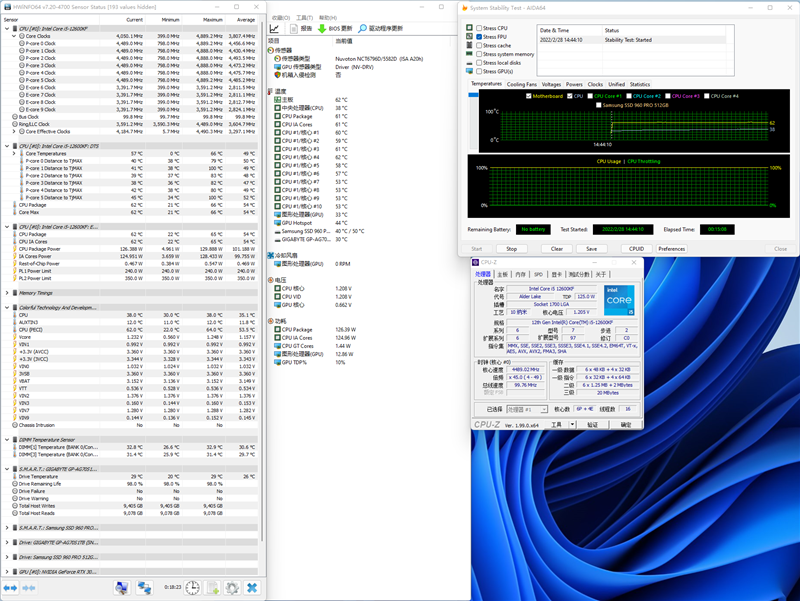The width and height of the screenshot is (800, 601).
Task: Click the 温度 thermometer category icon
Action: [271, 91]
